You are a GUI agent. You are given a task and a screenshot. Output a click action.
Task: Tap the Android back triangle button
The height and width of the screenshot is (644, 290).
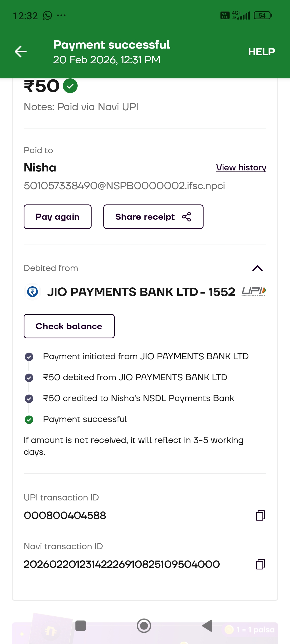(207, 626)
